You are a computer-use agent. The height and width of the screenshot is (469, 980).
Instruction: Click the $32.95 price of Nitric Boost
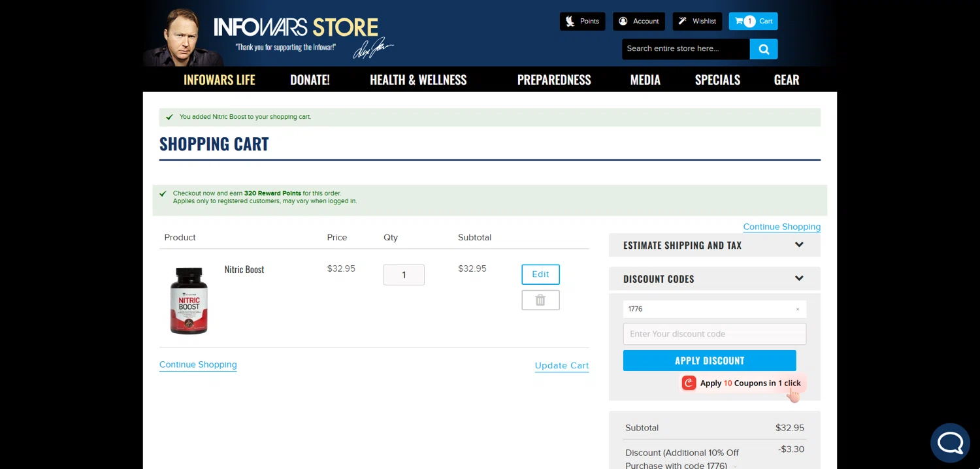point(341,268)
